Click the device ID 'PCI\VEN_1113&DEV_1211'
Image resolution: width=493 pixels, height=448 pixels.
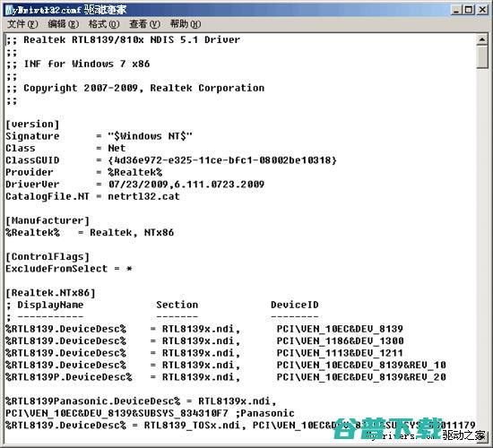pyautogui.click(x=340, y=353)
